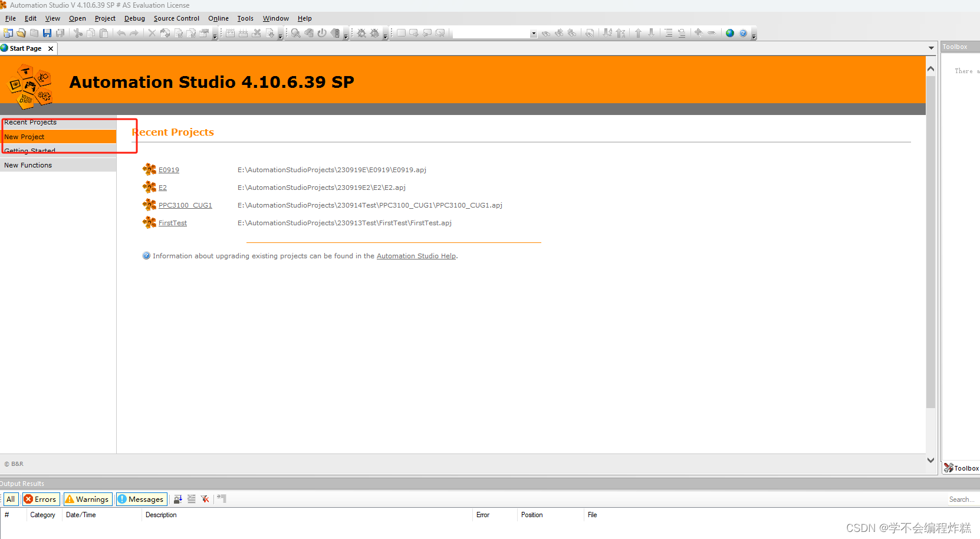Viewport: 980px width, 539px height.
Task: Click the lock scroll icon in Output Results
Action: click(178, 499)
